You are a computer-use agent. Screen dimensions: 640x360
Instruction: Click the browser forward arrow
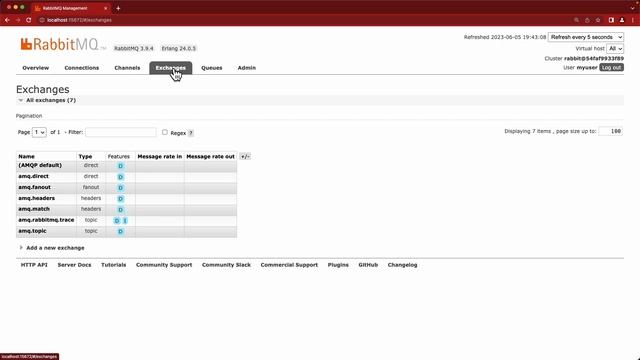pyautogui.click(x=18, y=20)
